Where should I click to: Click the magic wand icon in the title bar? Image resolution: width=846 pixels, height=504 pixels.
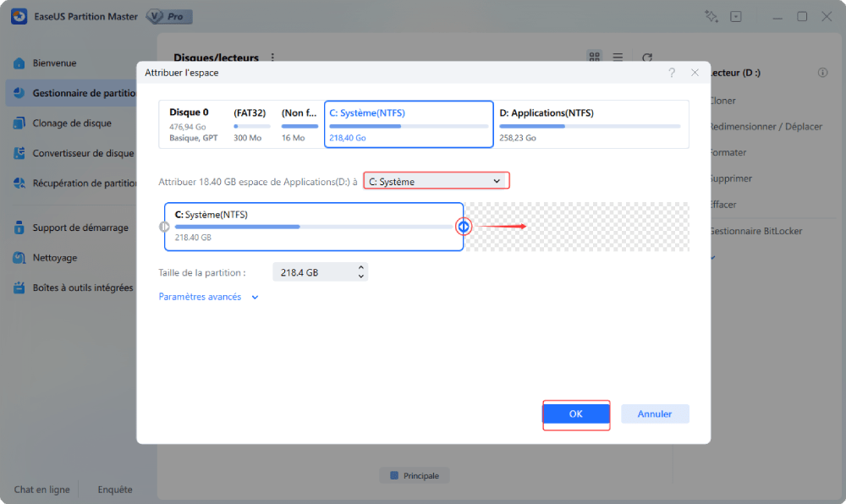[711, 17]
